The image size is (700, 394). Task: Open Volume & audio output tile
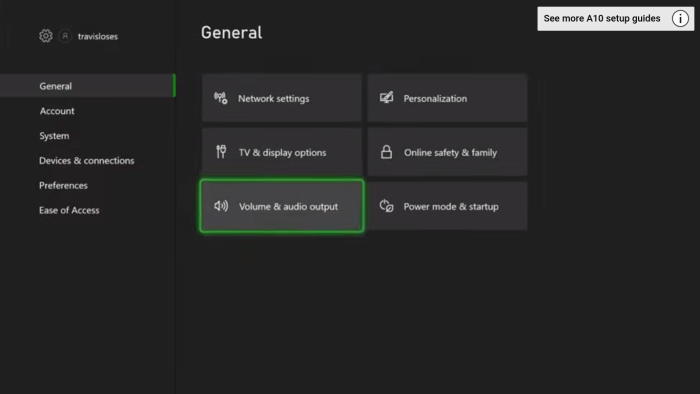282,206
